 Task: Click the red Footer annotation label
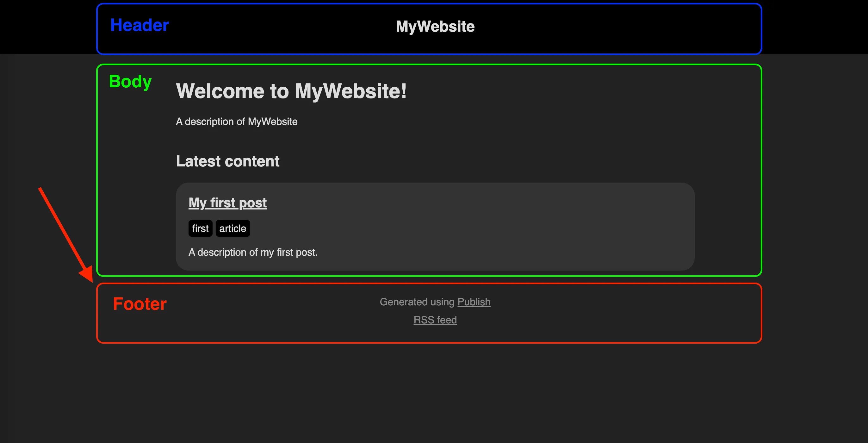(x=139, y=303)
